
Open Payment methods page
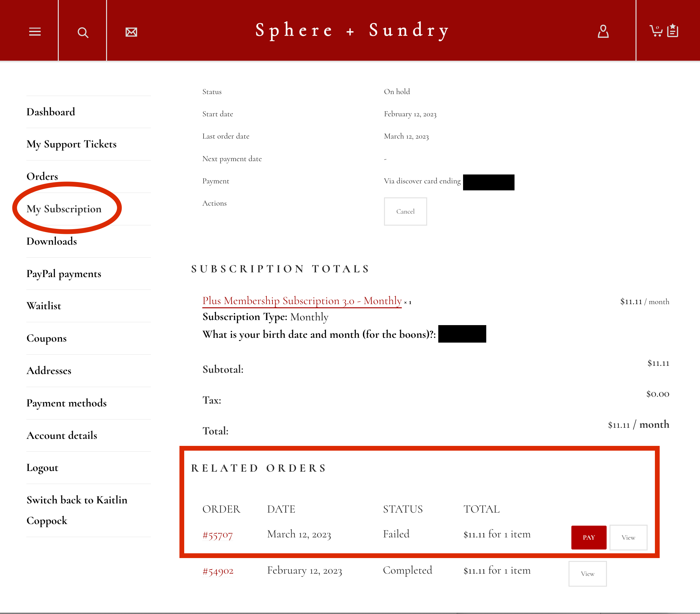67,403
